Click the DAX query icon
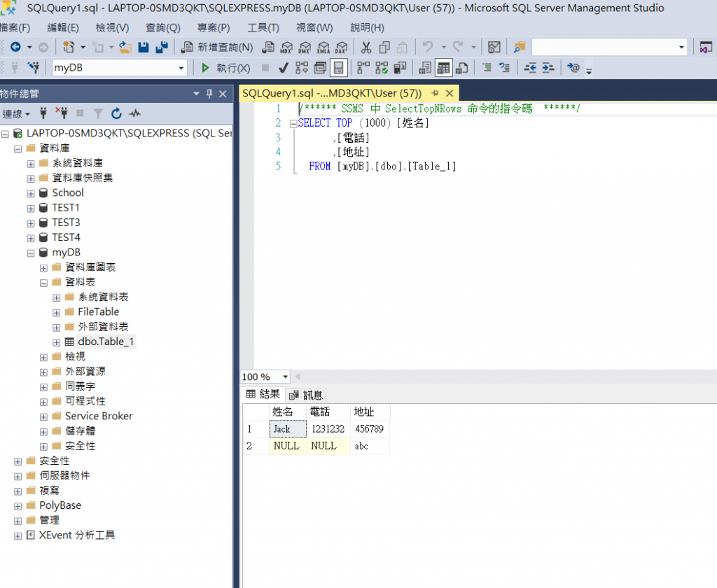This screenshot has height=588, width=717. (342, 47)
